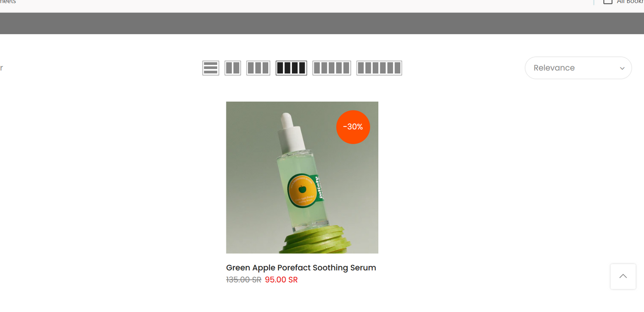Select the three-column grid layout icon
This screenshot has width=644, height=312.
pos(258,68)
